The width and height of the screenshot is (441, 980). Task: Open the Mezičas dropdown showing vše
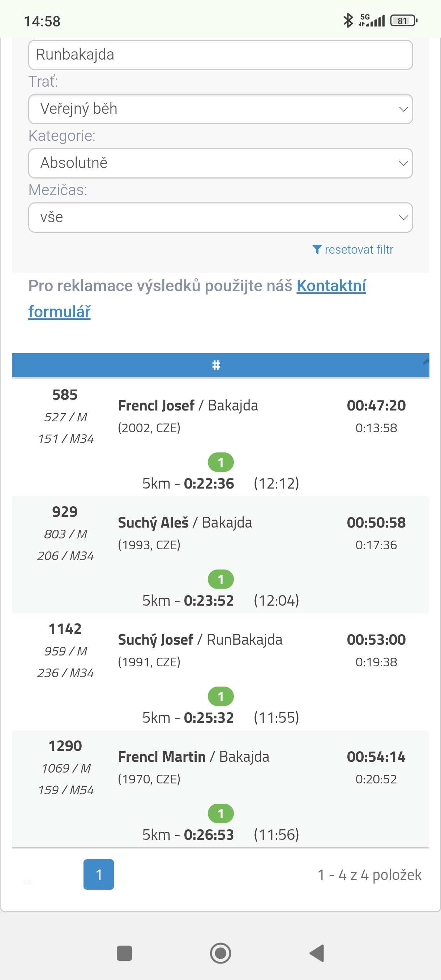(x=220, y=217)
